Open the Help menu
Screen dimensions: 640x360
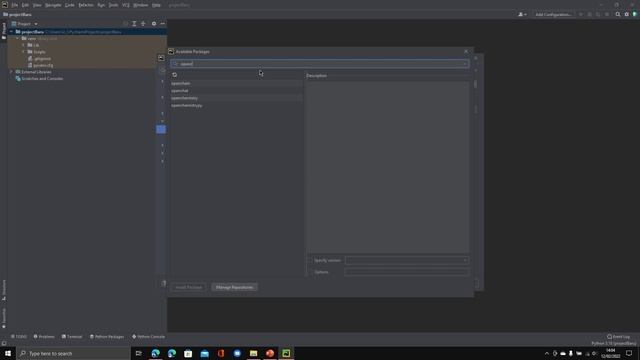(156, 5)
